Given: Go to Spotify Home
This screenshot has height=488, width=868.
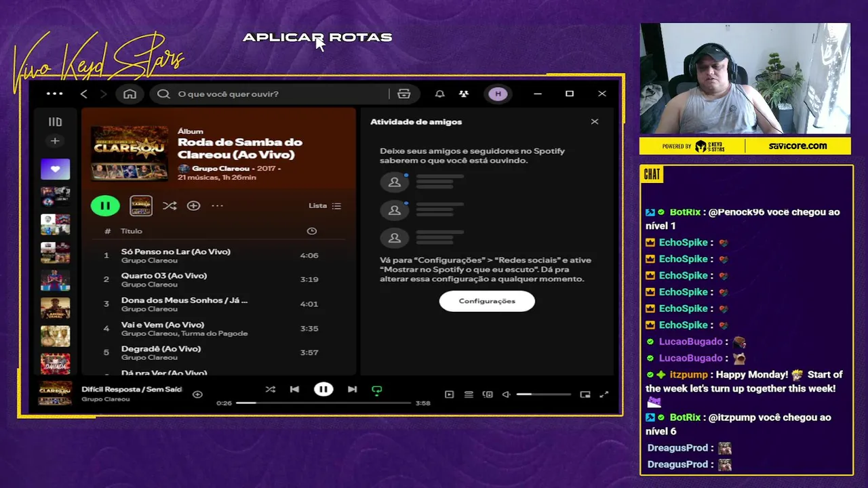Looking at the screenshot, I should tap(130, 94).
